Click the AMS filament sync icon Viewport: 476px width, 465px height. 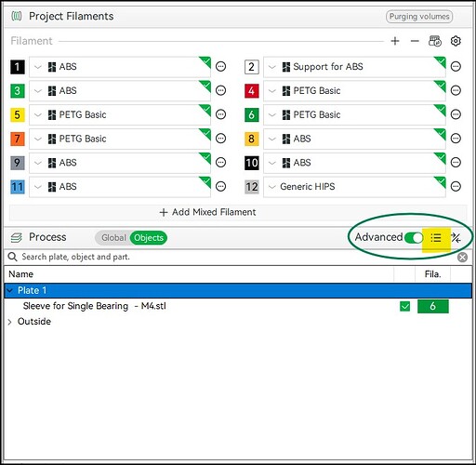435,41
